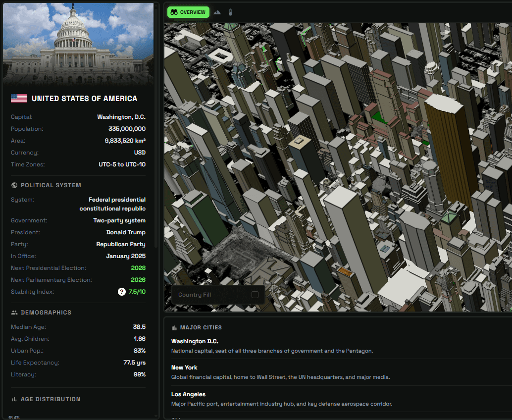Image resolution: width=512 pixels, height=420 pixels.
Task: Click the Demographics section heading
Action: coord(46,313)
